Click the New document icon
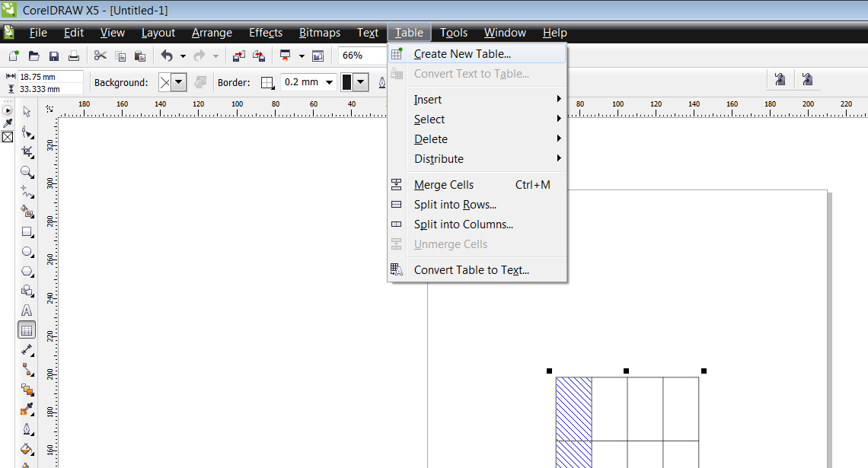 [13, 56]
